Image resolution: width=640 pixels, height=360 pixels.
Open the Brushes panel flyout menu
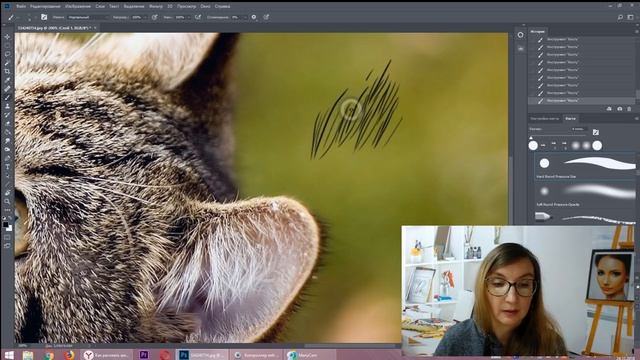pos(637,118)
